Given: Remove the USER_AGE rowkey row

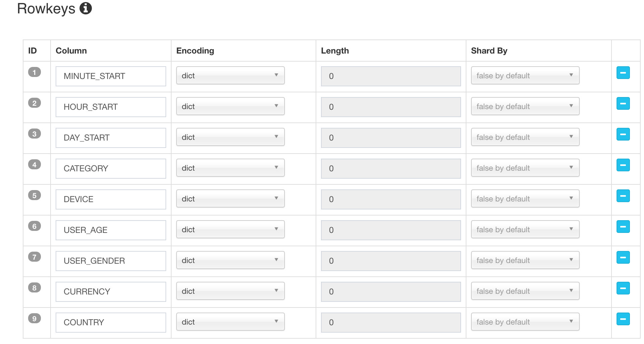Looking at the screenshot, I should 623,227.
